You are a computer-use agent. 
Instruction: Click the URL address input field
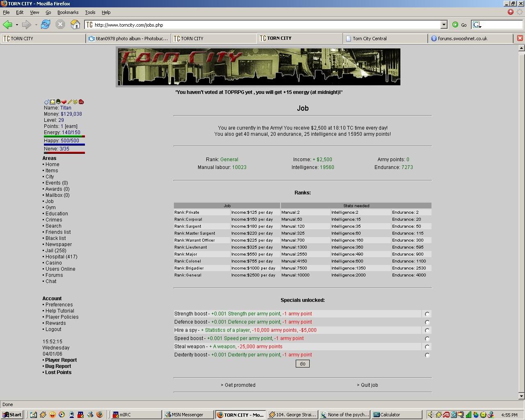pyautogui.click(x=267, y=25)
